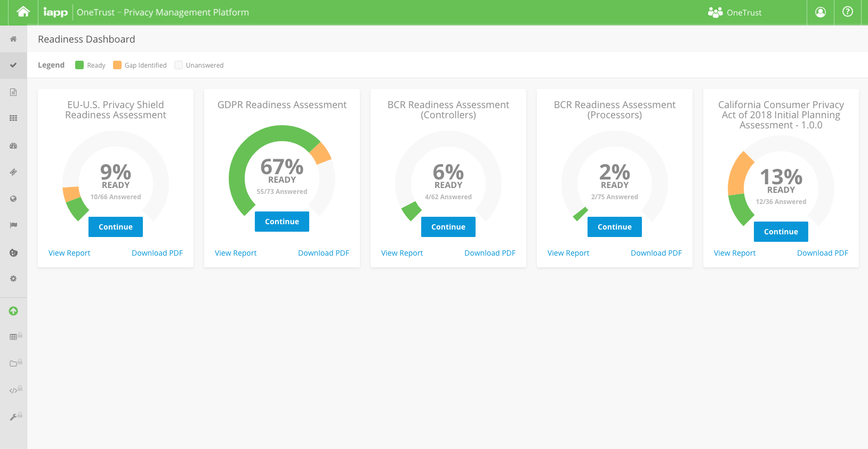Click the green Ready legend swatch
The image size is (868, 449).
point(79,65)
